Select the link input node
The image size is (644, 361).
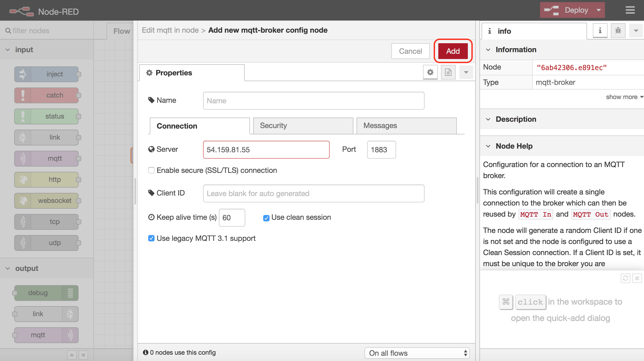(47, 137)
